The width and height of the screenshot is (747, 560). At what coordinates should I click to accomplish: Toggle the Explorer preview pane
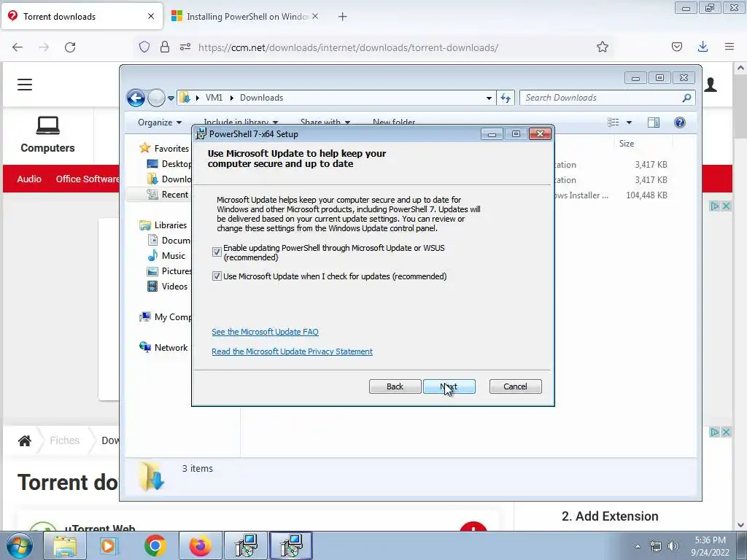654,122
